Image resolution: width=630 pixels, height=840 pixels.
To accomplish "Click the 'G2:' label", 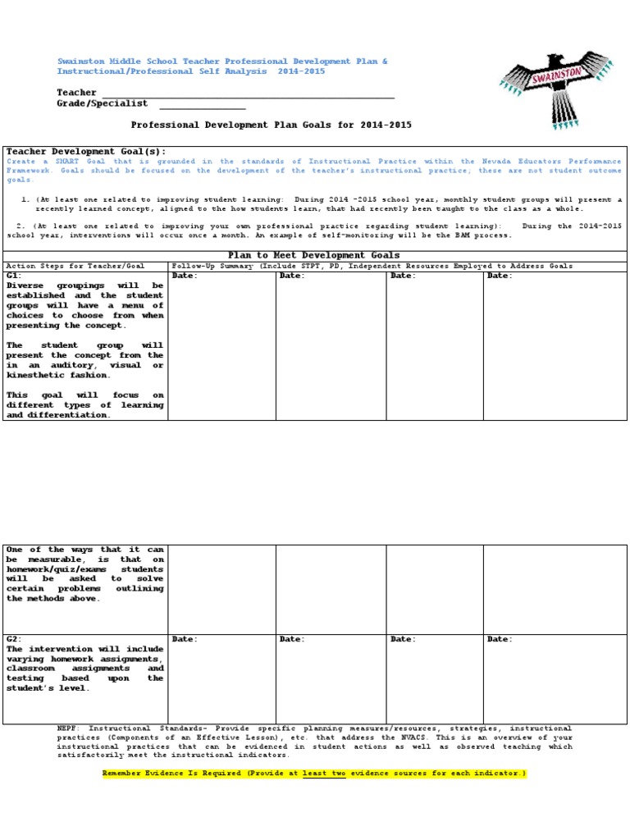I will coord(14,638).
